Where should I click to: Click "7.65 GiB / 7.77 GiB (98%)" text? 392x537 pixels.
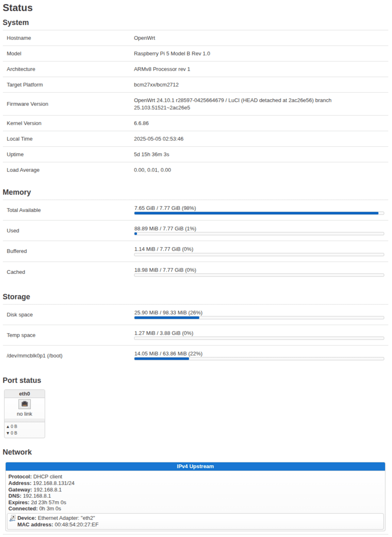tap(165, 208)
